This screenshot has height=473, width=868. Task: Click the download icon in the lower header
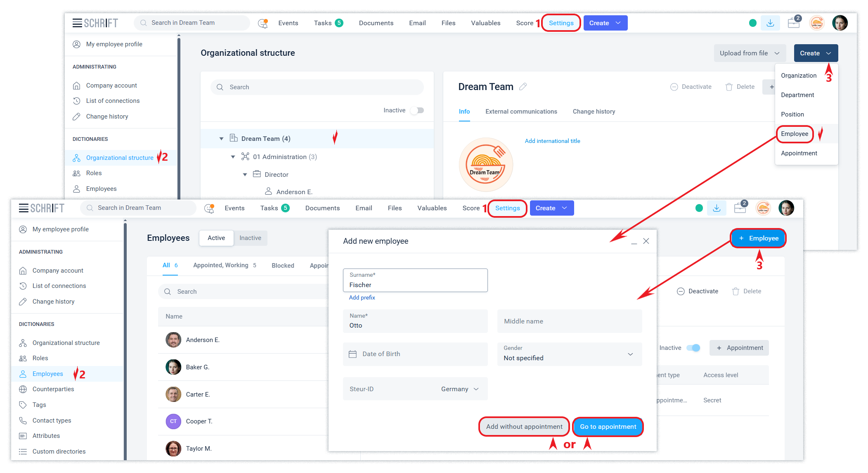(717, 208)
